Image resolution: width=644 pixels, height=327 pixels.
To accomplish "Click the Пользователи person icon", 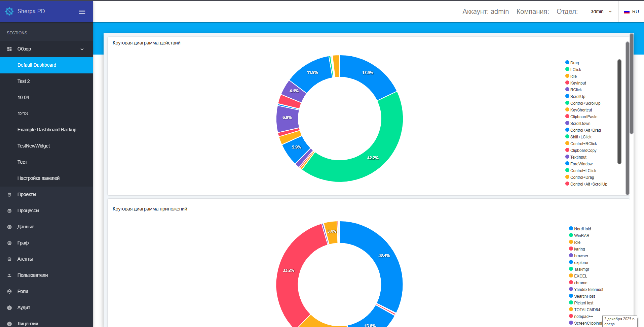I will 9,275.
